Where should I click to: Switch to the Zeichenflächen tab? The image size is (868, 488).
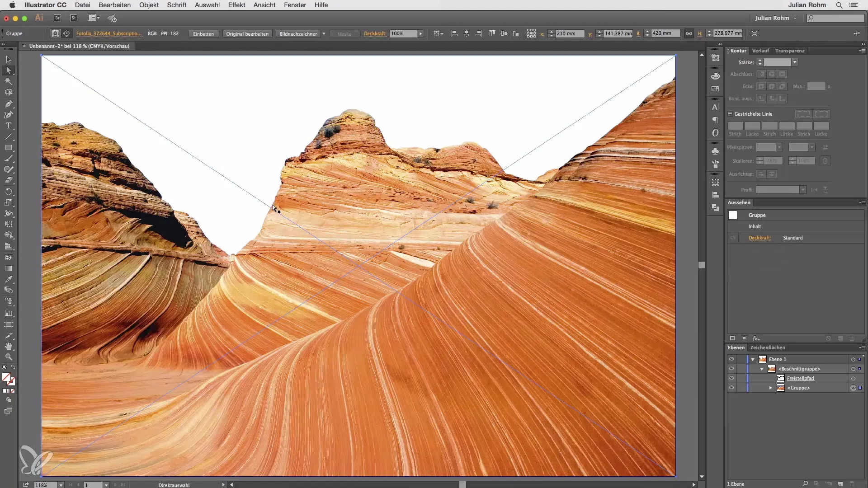tap(767, 347)
